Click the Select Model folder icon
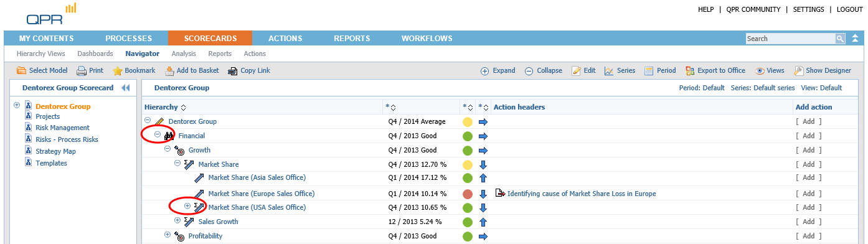This screenshot has width=868, height=244. click(21, 70)
